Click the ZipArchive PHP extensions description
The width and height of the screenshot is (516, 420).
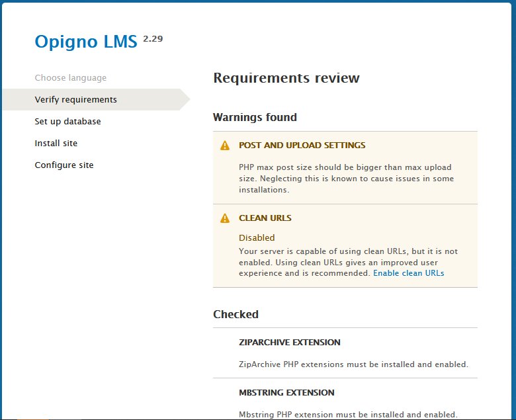pyautogui.click(x=353, y=364)
